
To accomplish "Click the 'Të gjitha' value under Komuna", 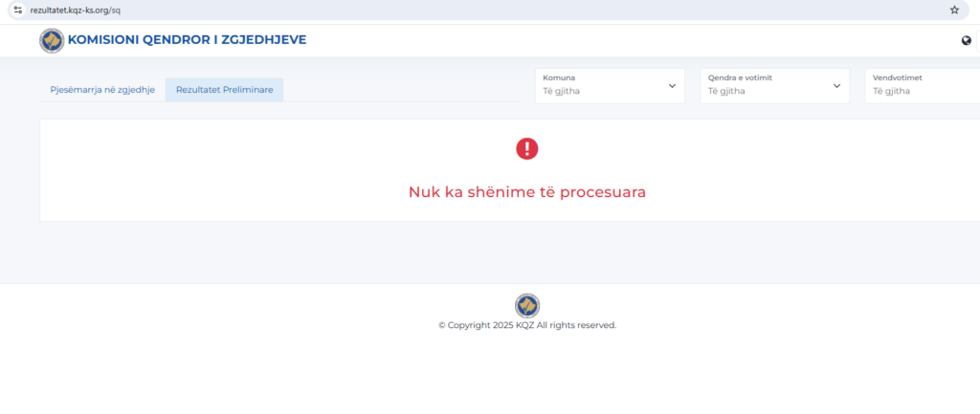I will 562,92.
